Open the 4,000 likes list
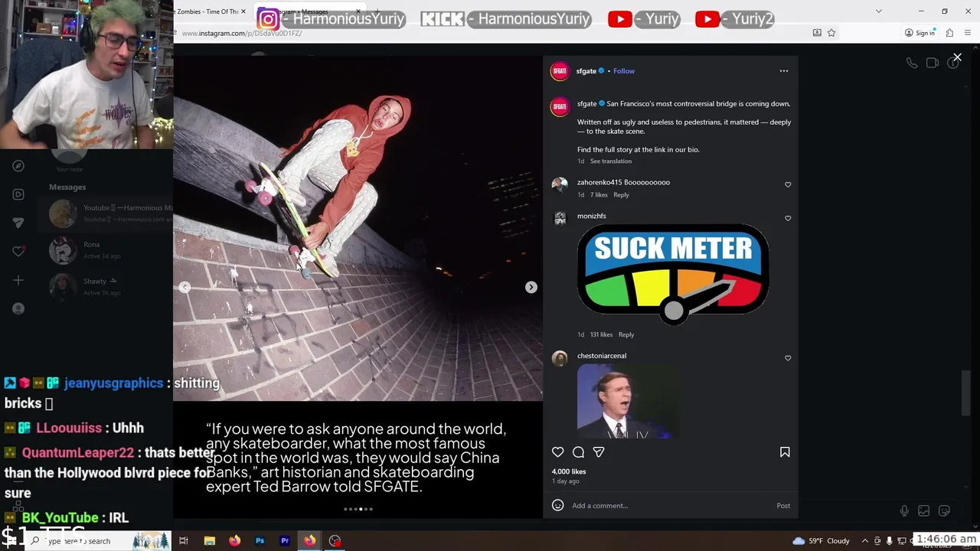Image resolution: width=980 pixels, height=551 pixels. (569, 471)
